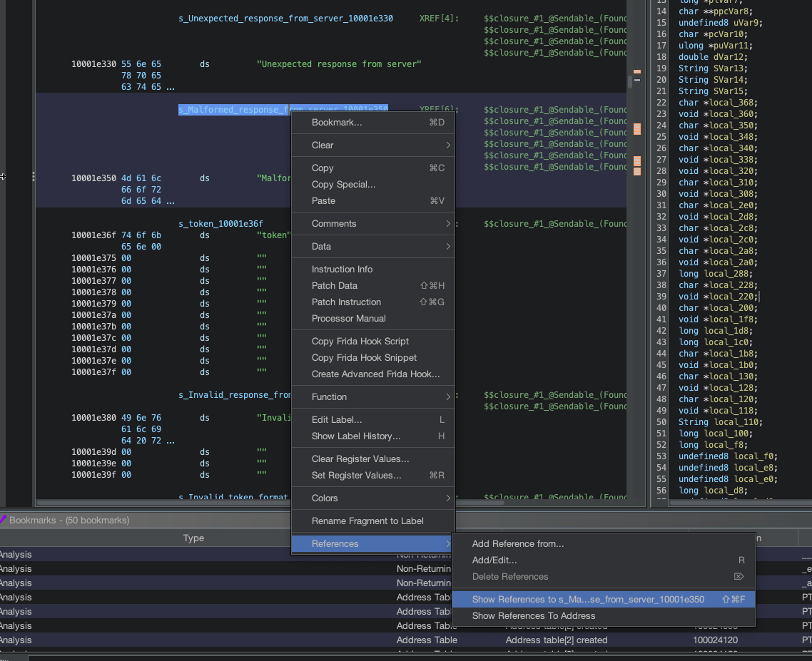Click Create Advanced Frida Hook...
This screenshot has height=661, width=812.
coord(375,374)
